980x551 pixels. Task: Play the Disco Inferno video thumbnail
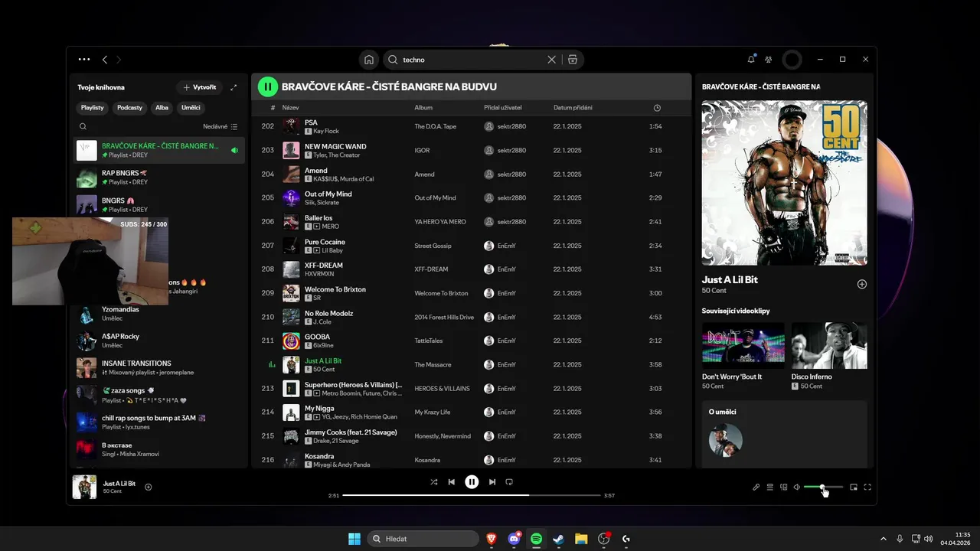pos(829,346)
